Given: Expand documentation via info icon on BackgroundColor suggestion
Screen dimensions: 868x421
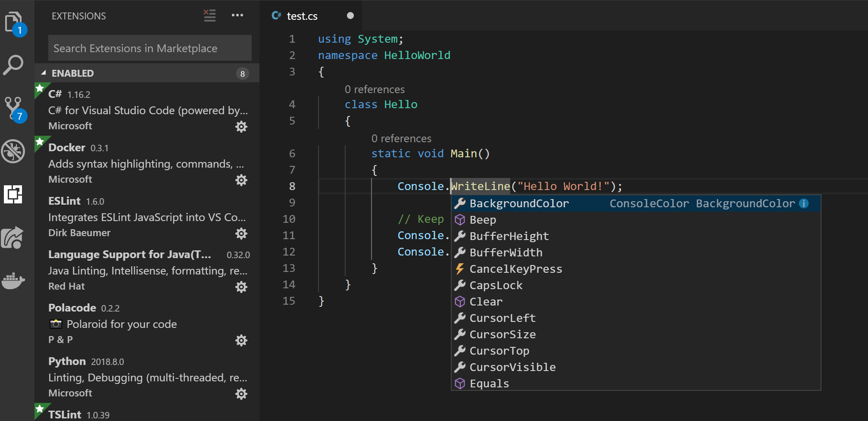Looking at the screenshot, I should click(x=803, y=203).
